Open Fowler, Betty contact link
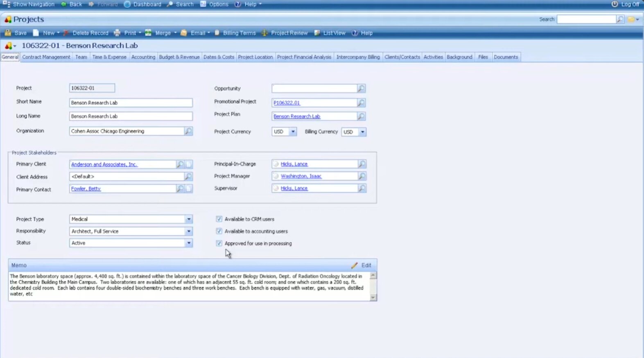The height and width of the screenshot is (358, 644). click(x=86, y=189)
